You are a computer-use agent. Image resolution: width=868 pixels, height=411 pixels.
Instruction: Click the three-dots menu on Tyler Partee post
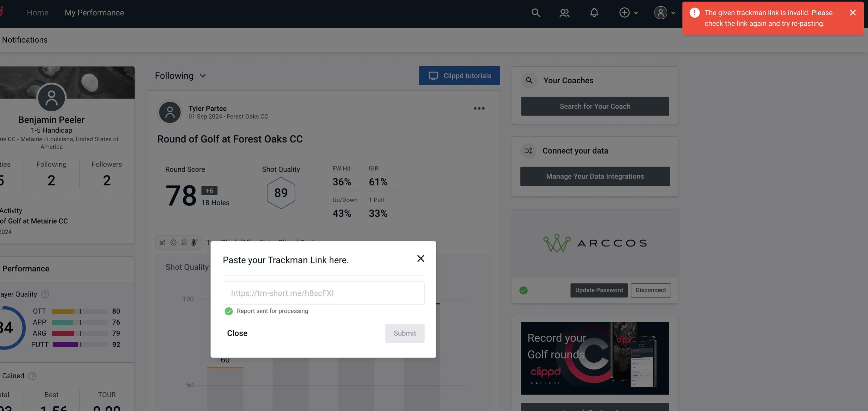point(479,109)
